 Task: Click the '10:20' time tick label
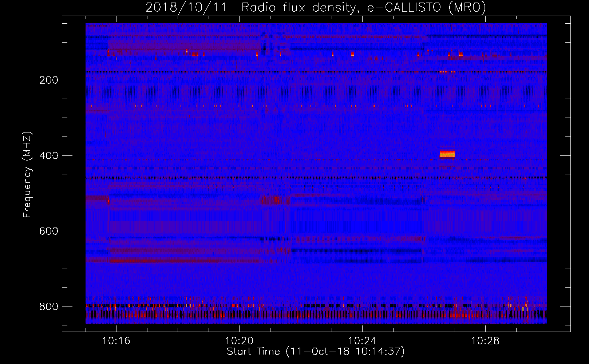(239, 341)
